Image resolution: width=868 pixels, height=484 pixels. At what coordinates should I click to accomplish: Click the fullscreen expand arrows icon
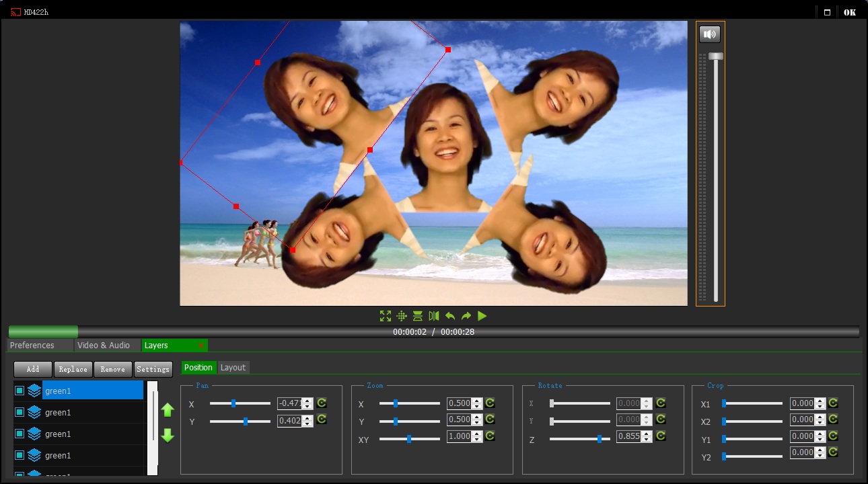[x=386, y=316]
